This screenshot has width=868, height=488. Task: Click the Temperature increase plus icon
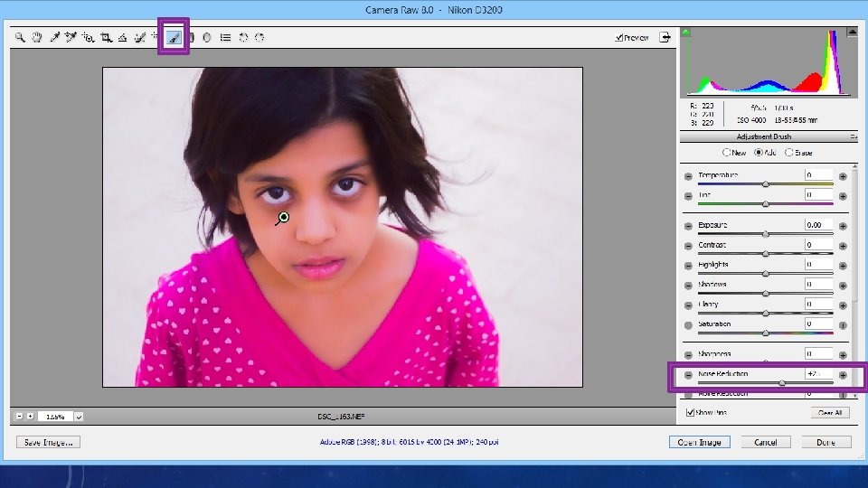point(843,176)
